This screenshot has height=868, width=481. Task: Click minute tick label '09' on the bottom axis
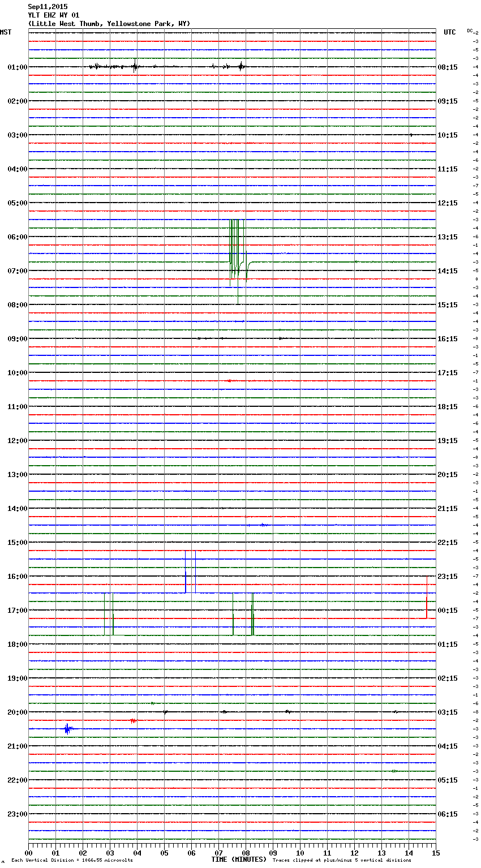pos(273,853)
